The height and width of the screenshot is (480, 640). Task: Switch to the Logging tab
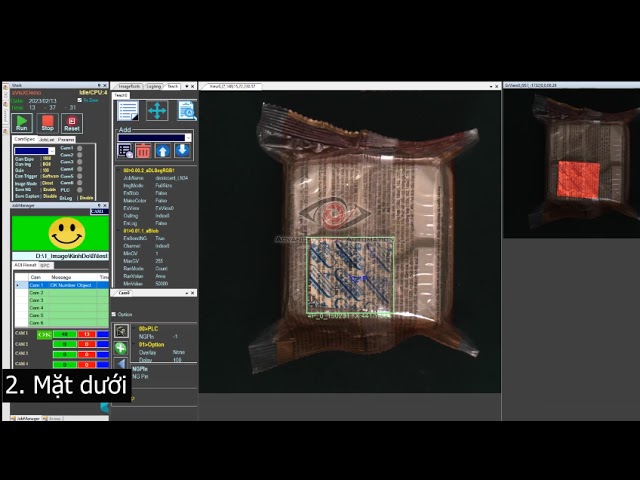pyautogui.click(x=153, y=87)
